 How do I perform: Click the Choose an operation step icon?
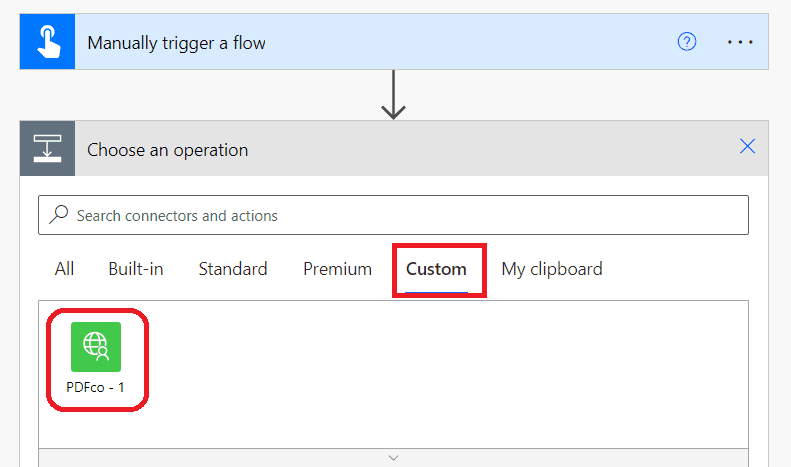(45, 149)
